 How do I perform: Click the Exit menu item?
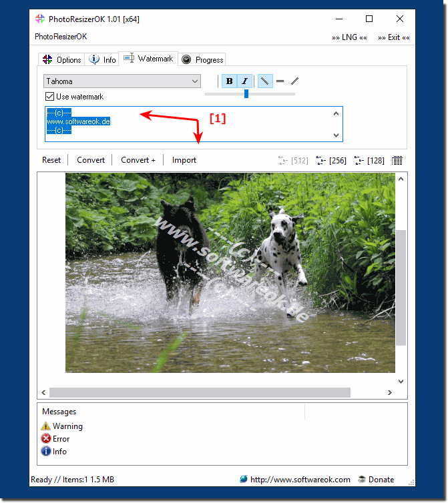pos(394,37)
